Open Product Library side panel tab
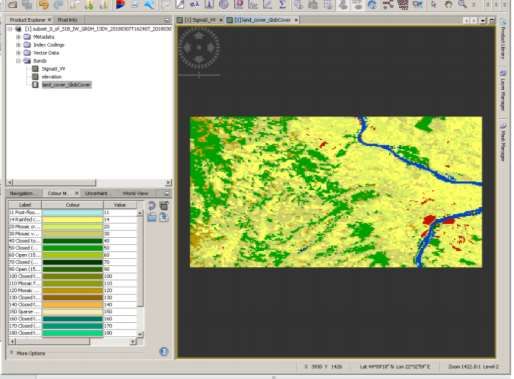The image size is (514, 379). [503, 39]
